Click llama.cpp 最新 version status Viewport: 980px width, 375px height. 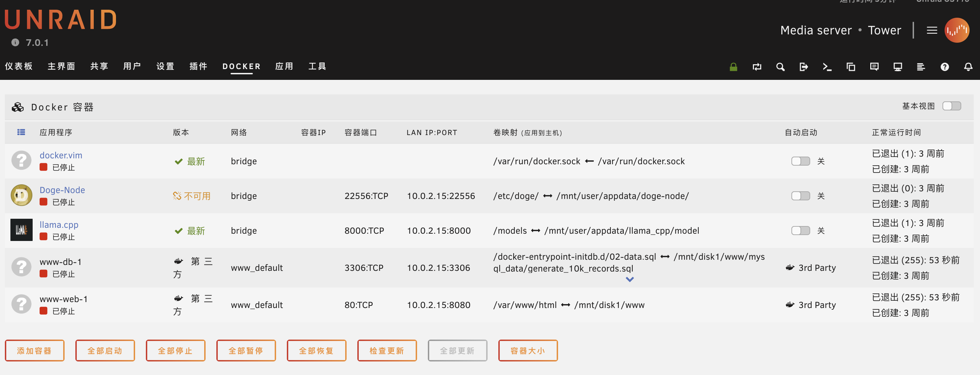click(x=190, y=231)
